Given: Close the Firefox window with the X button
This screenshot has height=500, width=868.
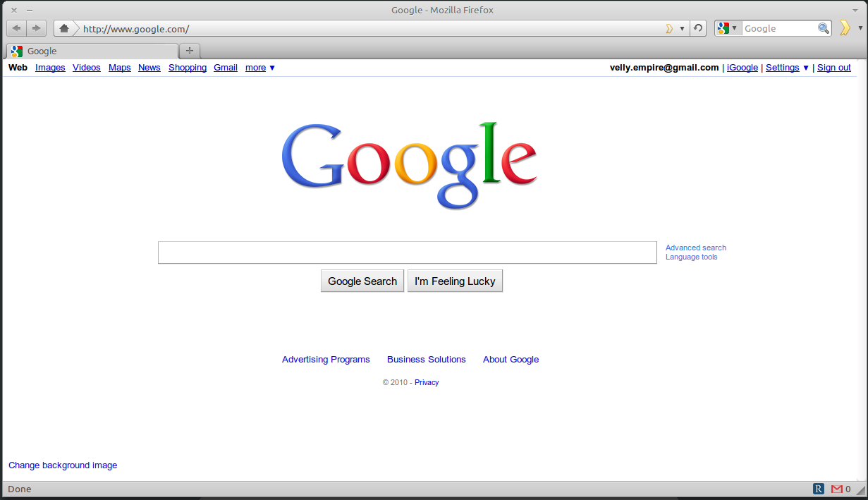Looking at the screenshot, I should click(x=13, y=10).
